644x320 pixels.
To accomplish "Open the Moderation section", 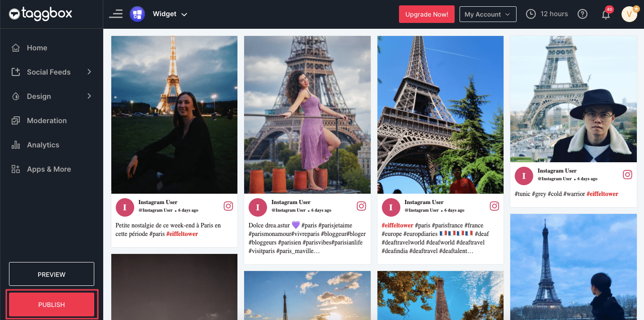I will [x=47, y=120].
